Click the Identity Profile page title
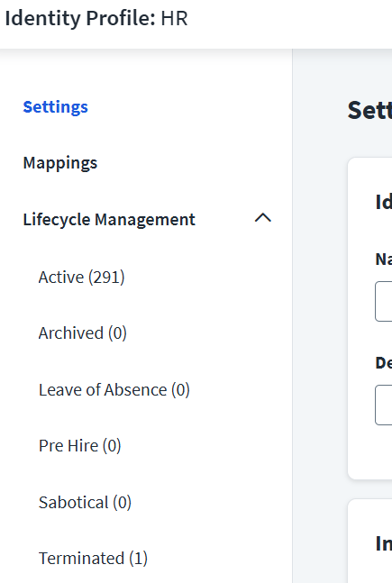This screenshot has width=392, height=583. 80,18
